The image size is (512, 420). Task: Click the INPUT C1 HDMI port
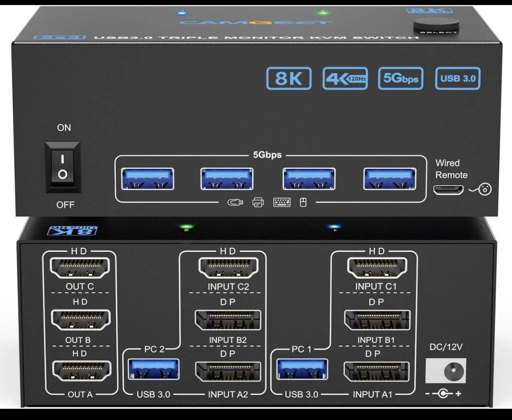tap(377, 268)
